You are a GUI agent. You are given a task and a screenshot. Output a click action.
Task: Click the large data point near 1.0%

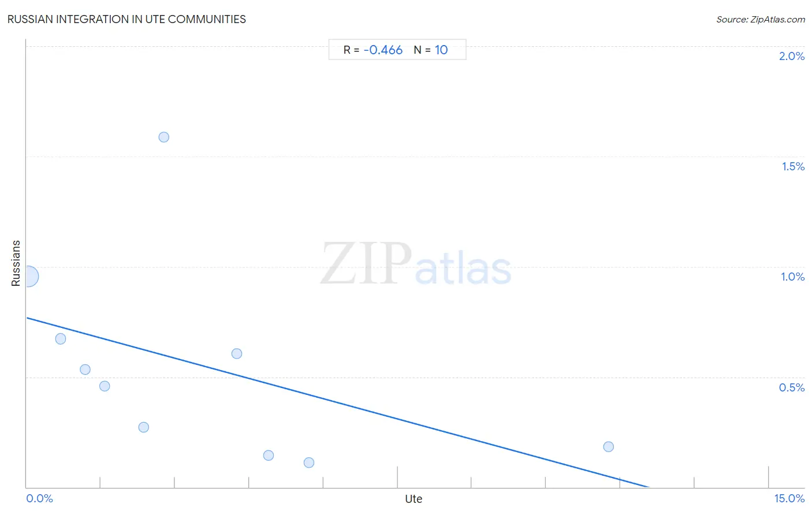(28, 277)
